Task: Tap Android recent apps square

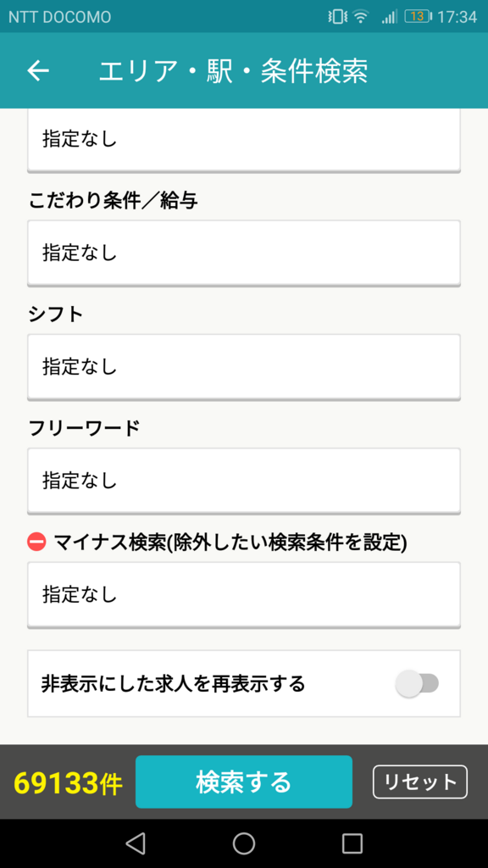Action: tap(352, 843)
